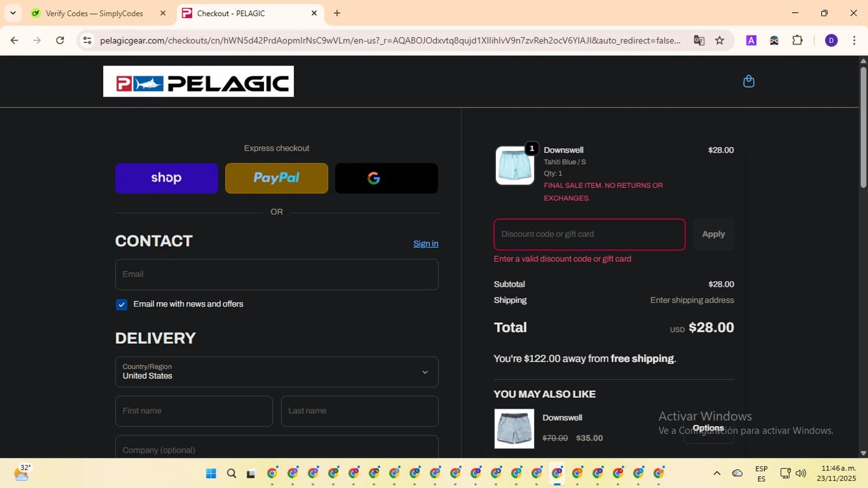Viewport: 868px width, 488px height.
Task: Click the Enter shipping address text
Action: tap(692, 300)
